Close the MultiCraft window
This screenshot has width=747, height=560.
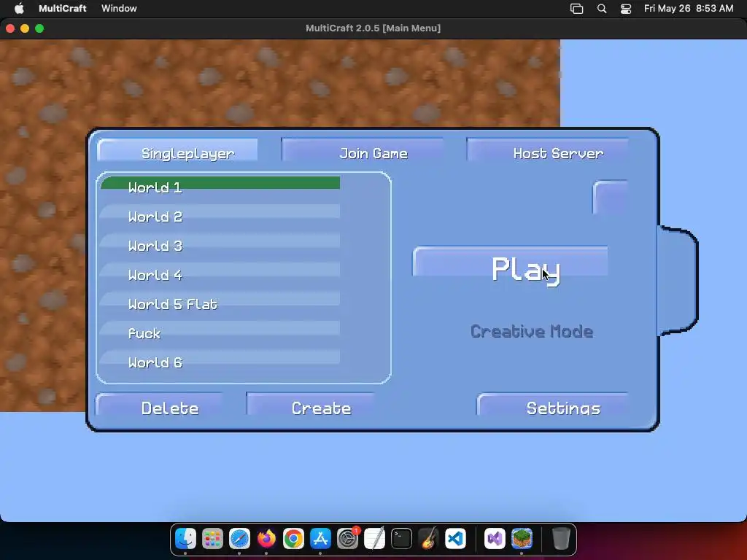[x=10, y=28]
